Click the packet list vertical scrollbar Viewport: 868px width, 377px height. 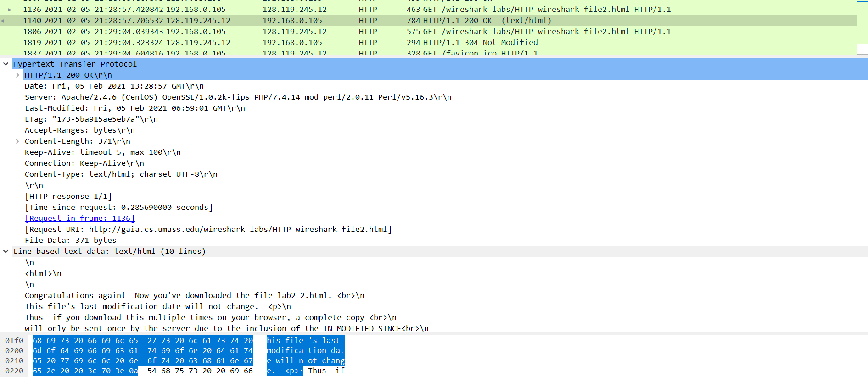862,28
